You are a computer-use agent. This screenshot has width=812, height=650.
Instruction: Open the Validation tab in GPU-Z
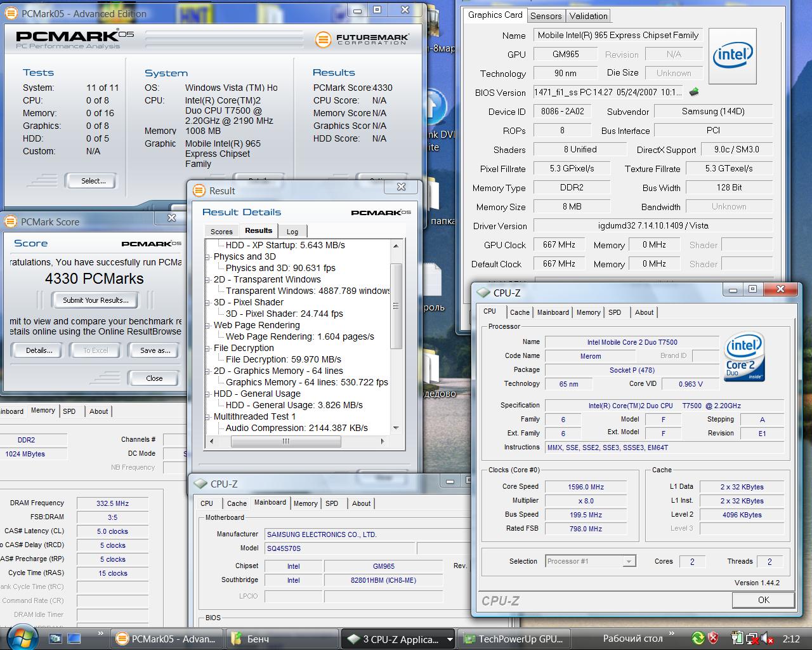tap(588, 16)
